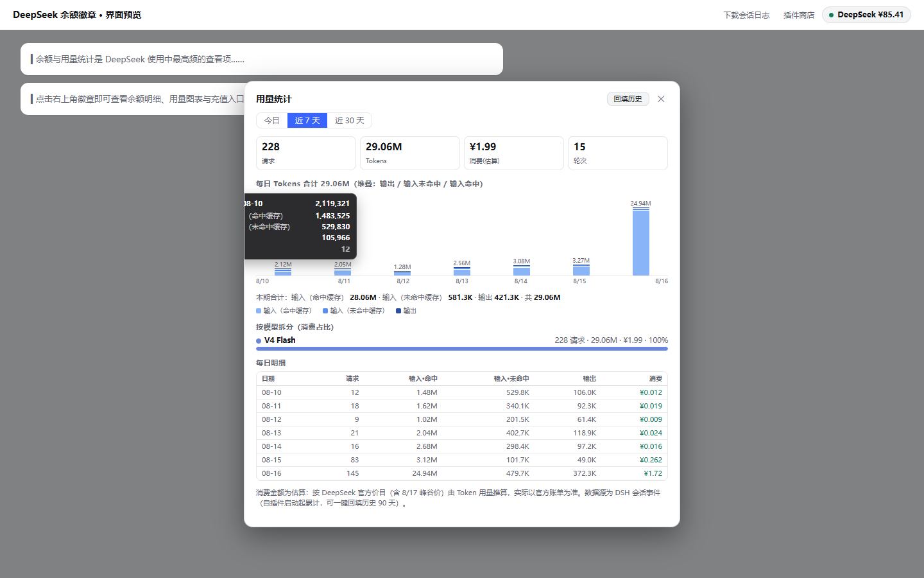Click the 消费 column header in the table
Viewport: 924px width, 578px height.
coord(655,379)
